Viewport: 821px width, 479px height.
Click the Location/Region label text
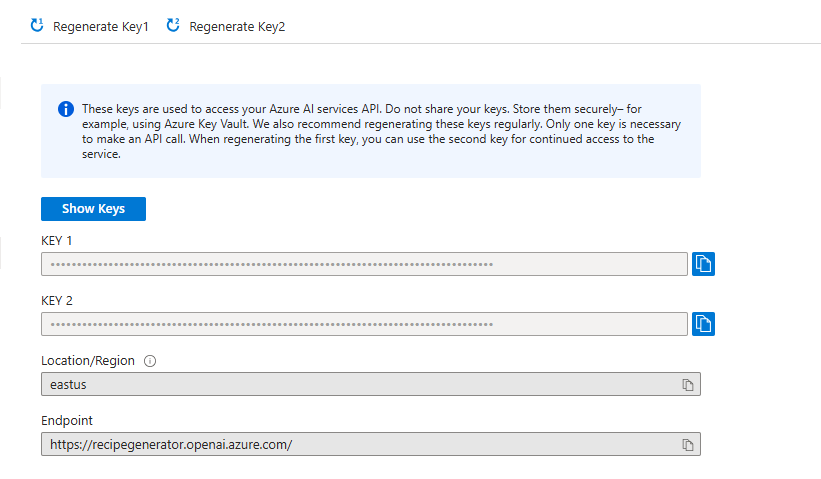click(x=88, y=361)
